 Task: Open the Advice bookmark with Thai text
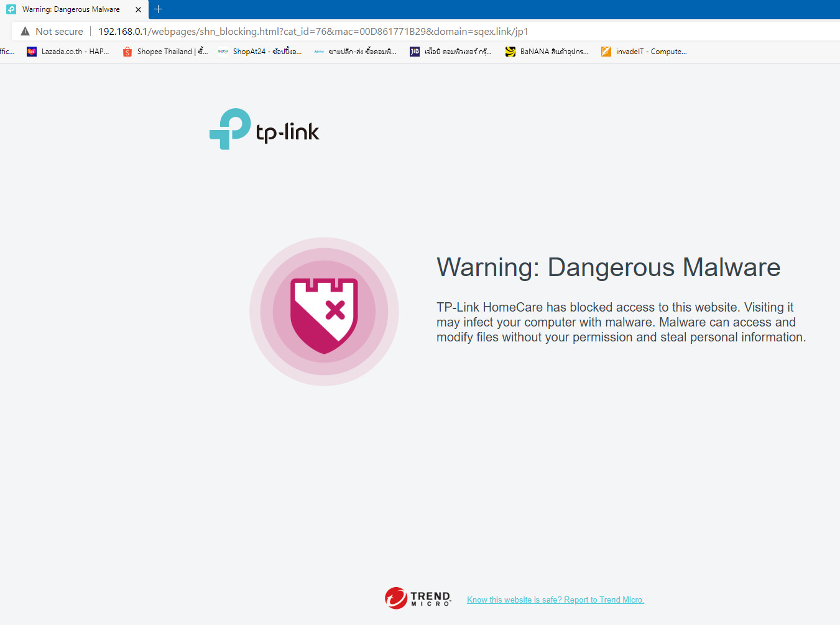pos(355,52)
